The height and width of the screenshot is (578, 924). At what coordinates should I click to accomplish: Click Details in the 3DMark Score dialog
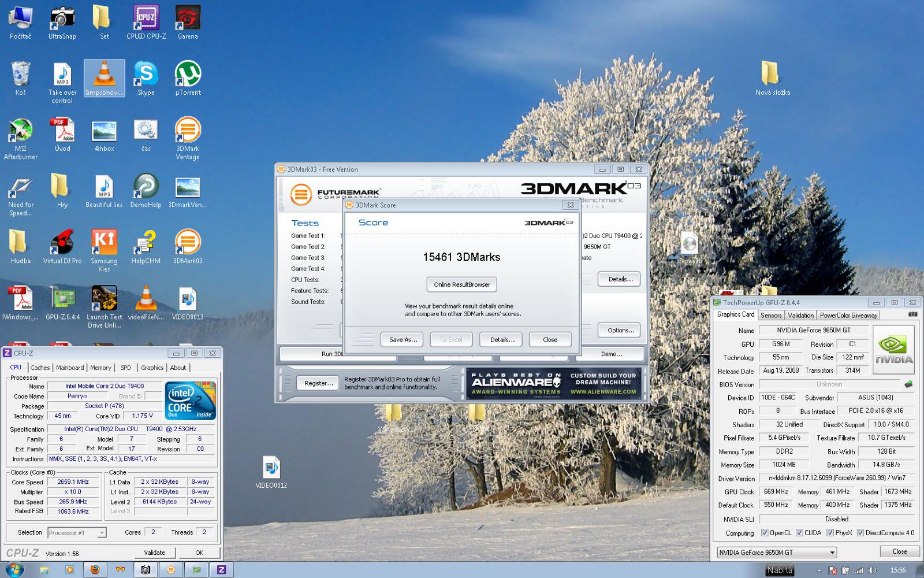click(502, 339)
